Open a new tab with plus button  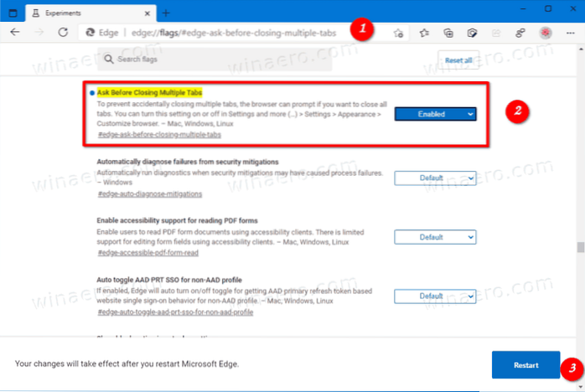pos(166,12)
